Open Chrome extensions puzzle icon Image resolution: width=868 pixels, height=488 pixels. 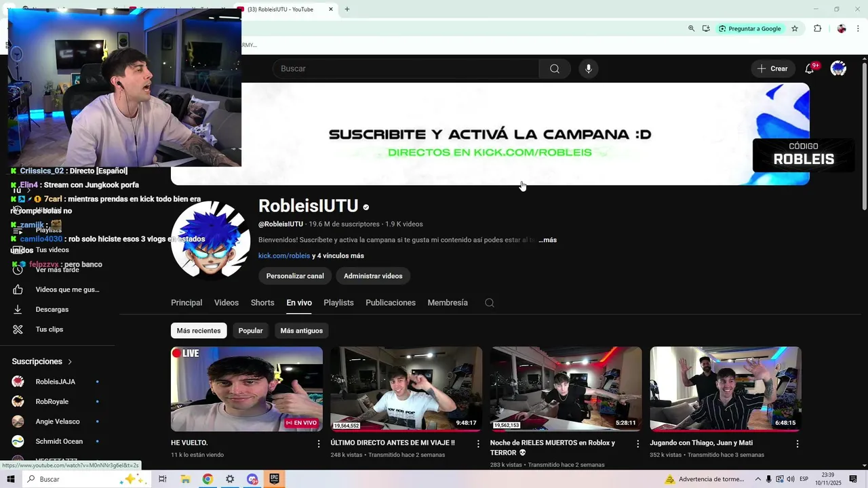tap(818, 28)
